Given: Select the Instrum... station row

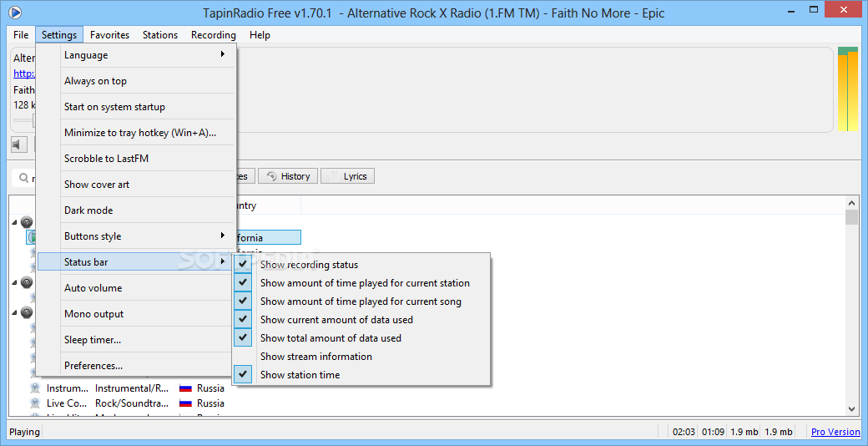Looking at the screenshot, I should click(x=128, y=388).
